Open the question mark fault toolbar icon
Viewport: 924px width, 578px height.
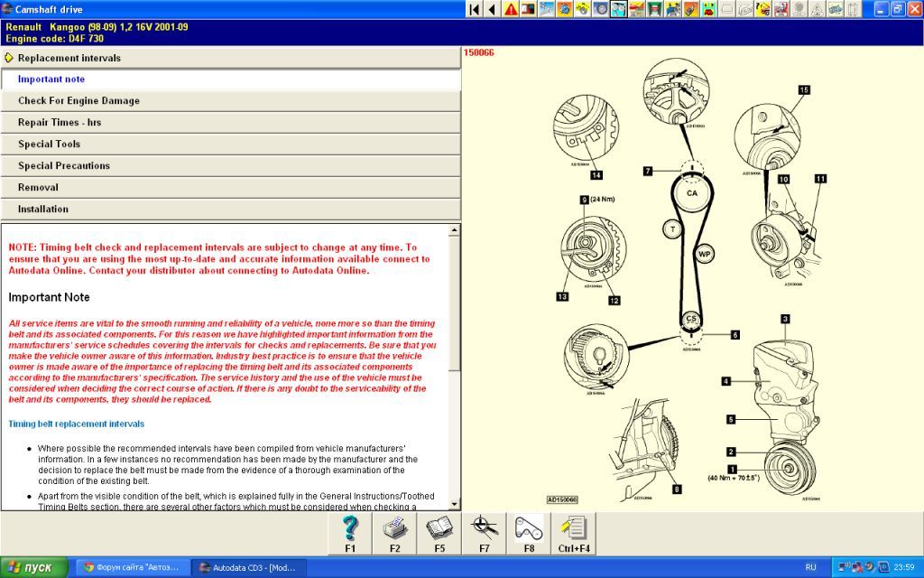point(763,9)
